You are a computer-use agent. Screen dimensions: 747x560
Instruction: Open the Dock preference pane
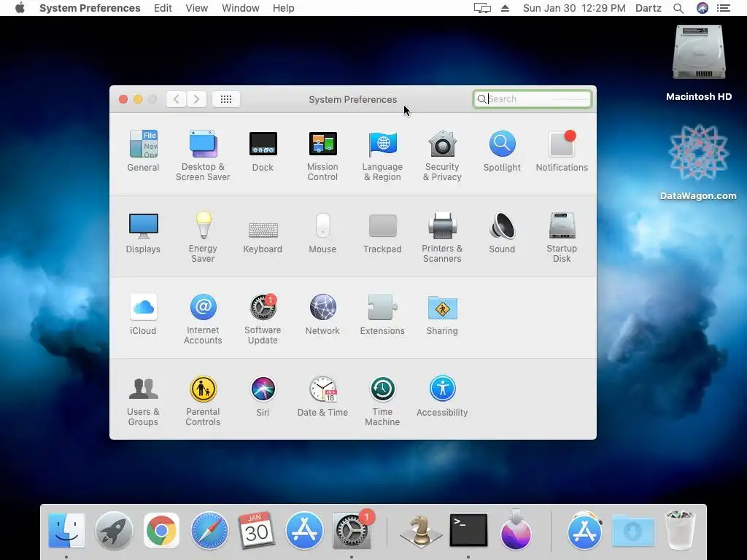[x=263, y=150]
